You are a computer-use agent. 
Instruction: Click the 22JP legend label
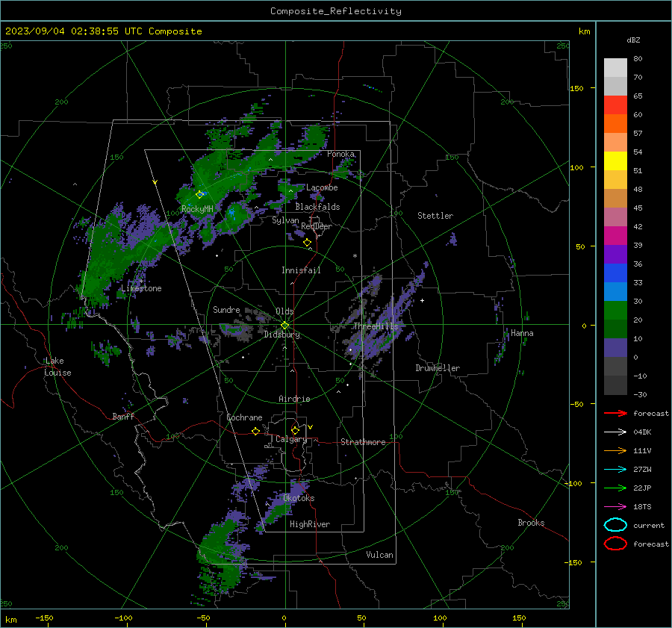point(642,488)
